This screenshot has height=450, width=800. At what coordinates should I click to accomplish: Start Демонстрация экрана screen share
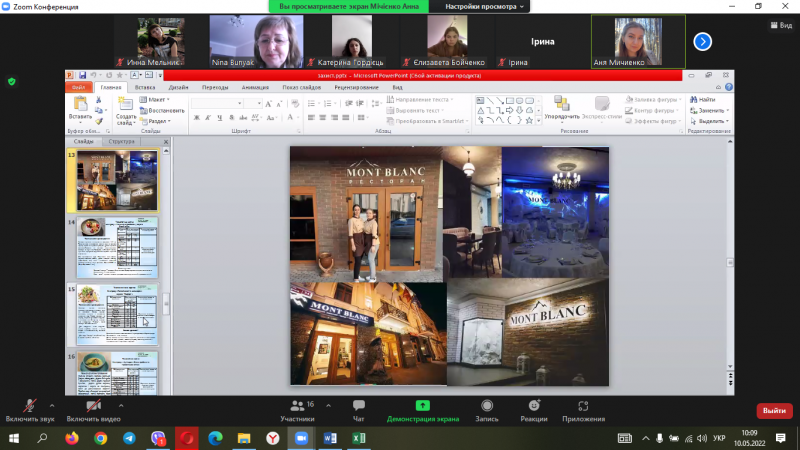[422, 411]
